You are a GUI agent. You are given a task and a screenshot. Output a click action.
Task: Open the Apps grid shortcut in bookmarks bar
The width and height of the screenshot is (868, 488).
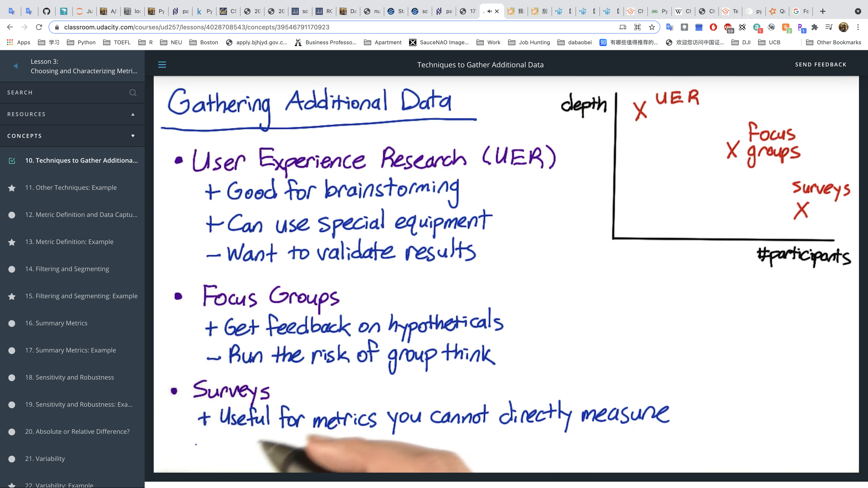[x=19, y=42]
